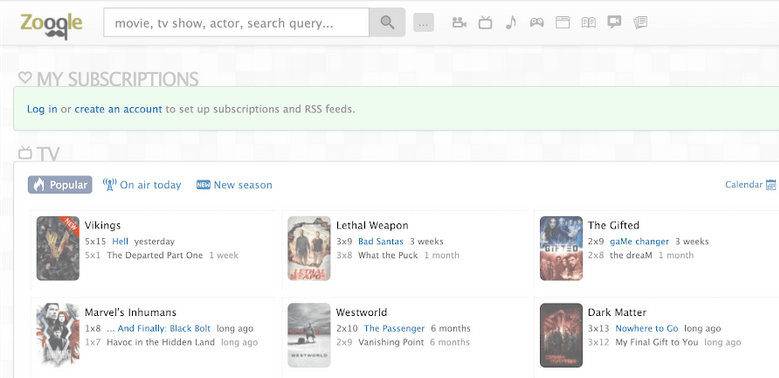Open the Books category icon
Viewport: 779px width, 378px height.
(x=588, y=22)
